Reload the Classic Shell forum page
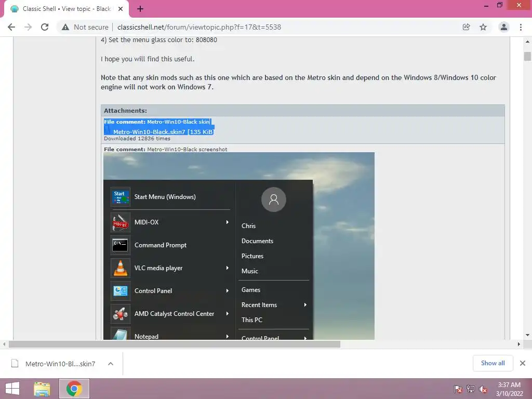Viewport: 532px width, 399px height. click(x=45, y=27)
